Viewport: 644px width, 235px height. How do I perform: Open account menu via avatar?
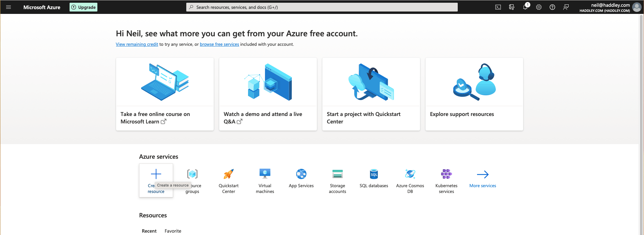(x=637, y=7)
